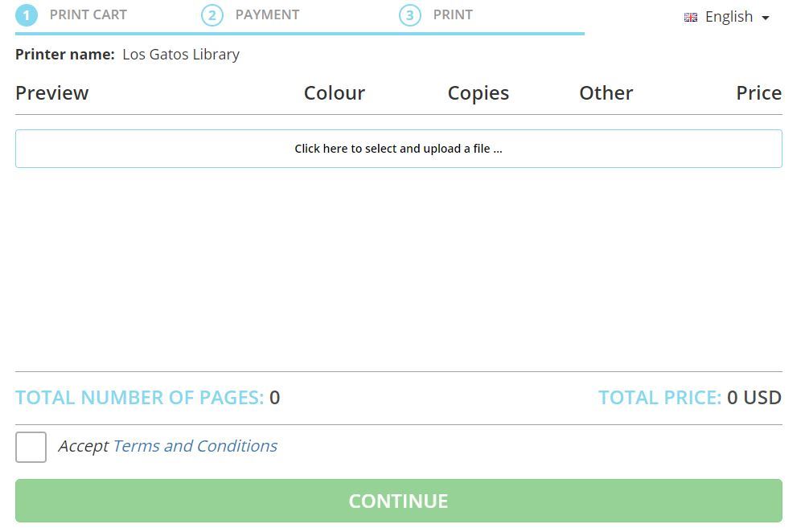Click the step 3 circle icon
809x532 pixels.
tap(410, 15)
